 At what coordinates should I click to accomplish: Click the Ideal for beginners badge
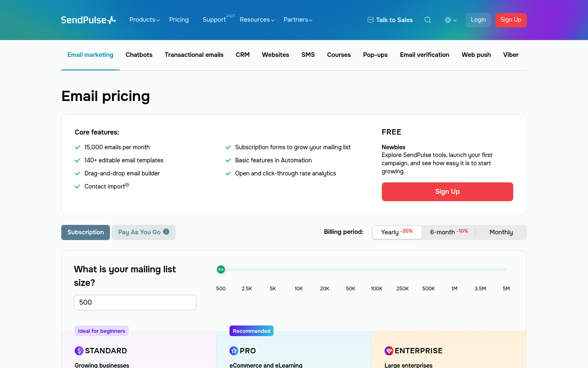[102, 331]
